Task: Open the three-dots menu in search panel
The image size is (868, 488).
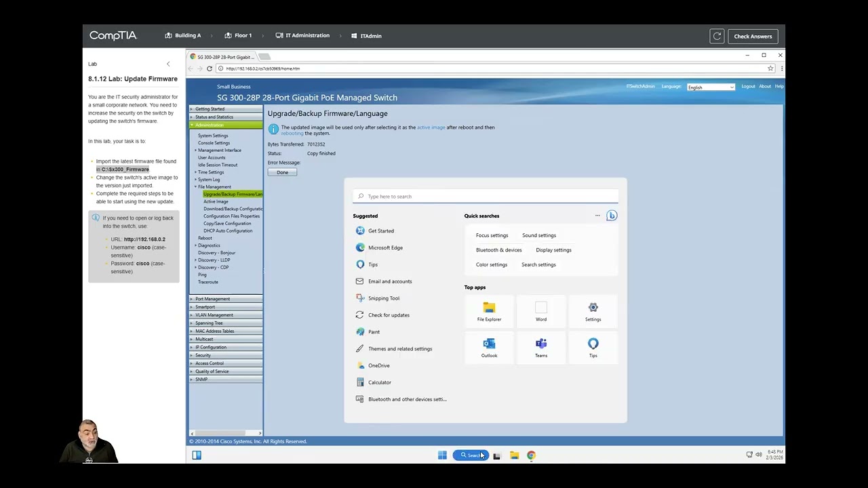Action: point(597,216)
